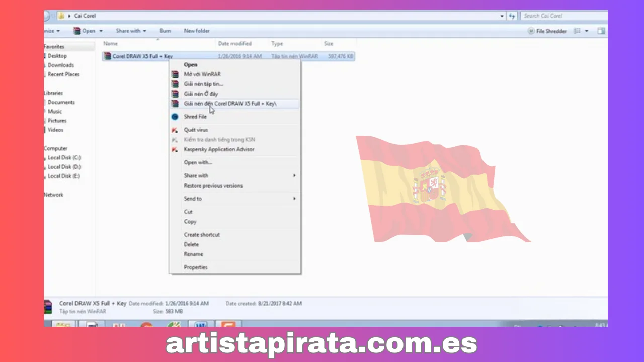Click the Favorites header in sidebar
644x362 pixels.
54,47
